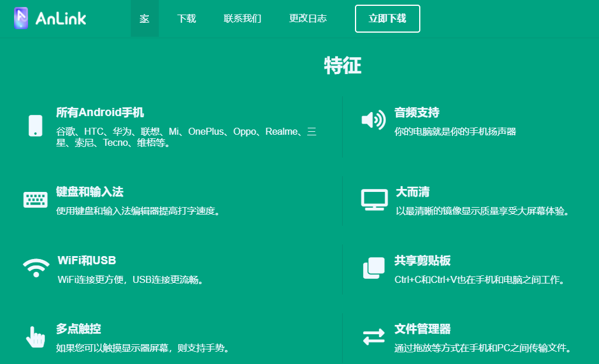Open the 家 menu item
The height and width of the screenshot is (364, 599).
pyautogui.click(x=144, y=18)
